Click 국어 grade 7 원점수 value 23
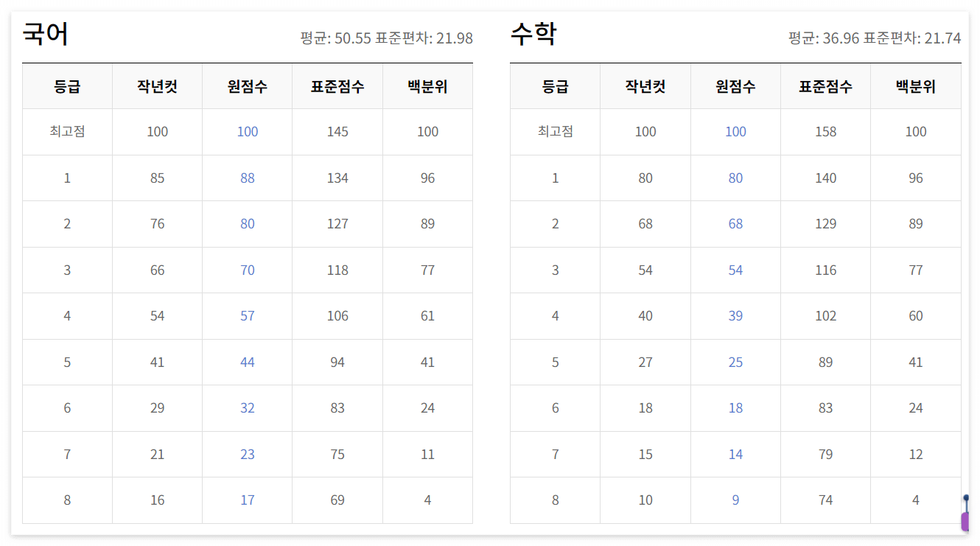The image size is (980, 546). 247,454
